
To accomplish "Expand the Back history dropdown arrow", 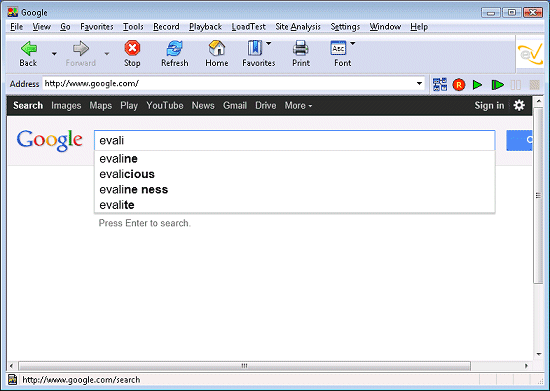I will 54,54.
